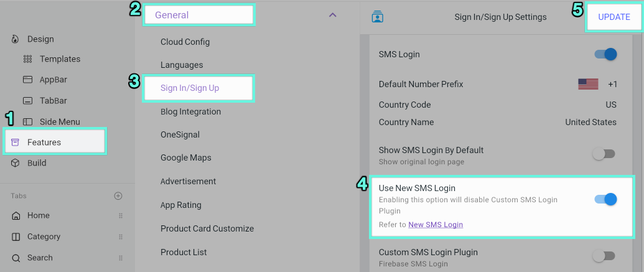Enable Show SMS Login By Default
The width and height of the screenshot is (644, 272).
(603, 154)
